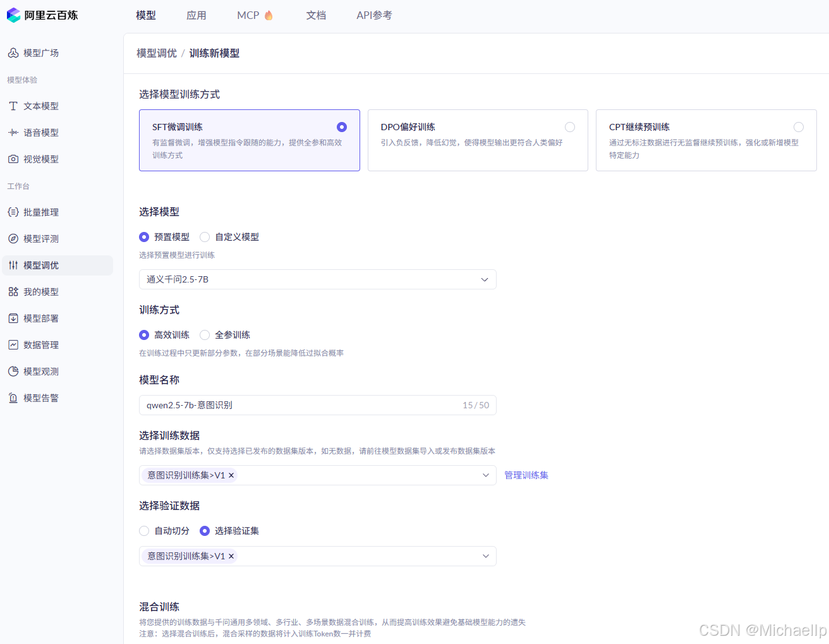The width and height of the screenshot is (829, 644).
Task: Click the 批量推理 icon in sidebar
Action: [13, 212]
